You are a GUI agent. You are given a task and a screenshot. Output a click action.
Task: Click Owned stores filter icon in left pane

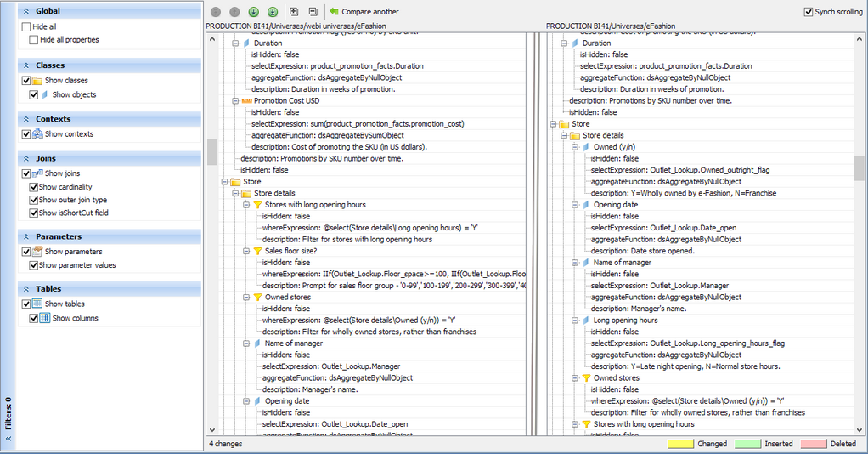point(257,297)
